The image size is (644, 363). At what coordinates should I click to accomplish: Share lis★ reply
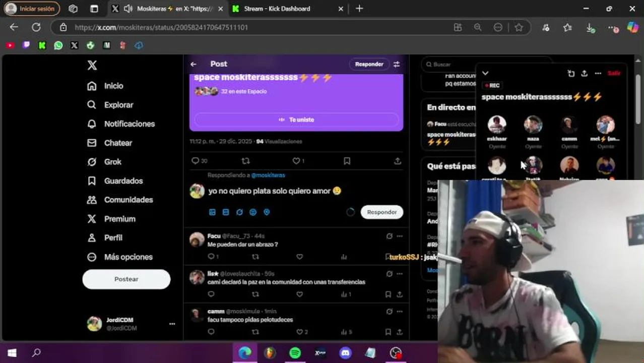400,294
